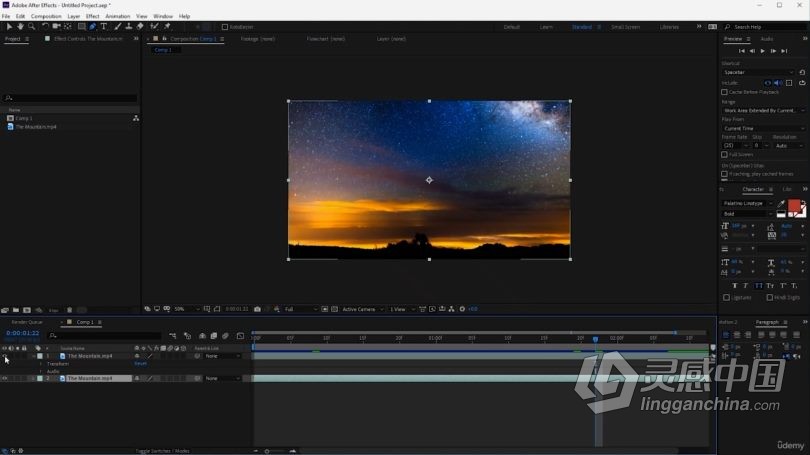Toggle visibility eye of layer 2
Screen dimensions: 810x455
(5, 379)
